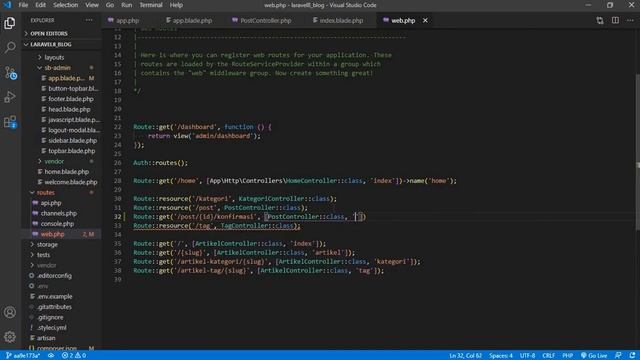Viewport: 640px width, 360px height.
Task: Collapse the routes folder
Action: coord(46,192)
